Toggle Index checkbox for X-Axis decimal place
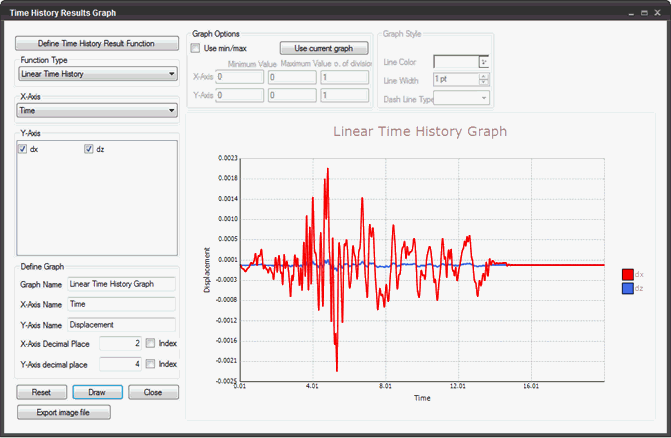This screenshot has width=671, height=438. (x=150, y=343)
